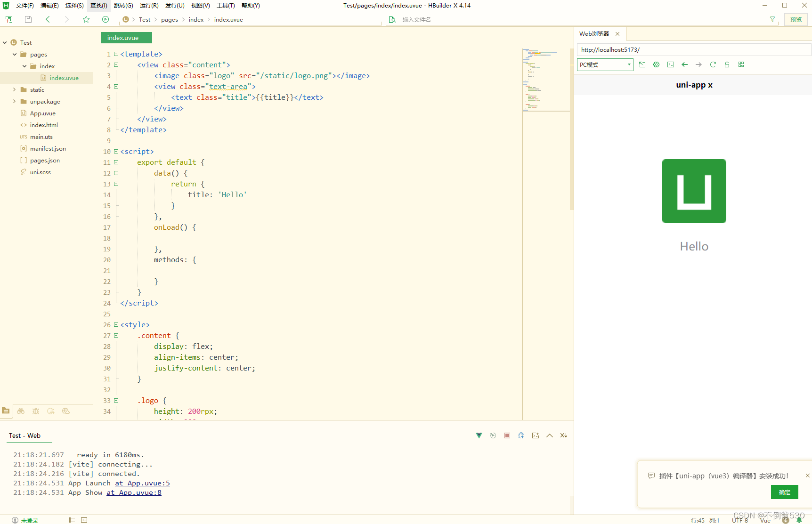Click the star bookmark icon

point(86,19)
